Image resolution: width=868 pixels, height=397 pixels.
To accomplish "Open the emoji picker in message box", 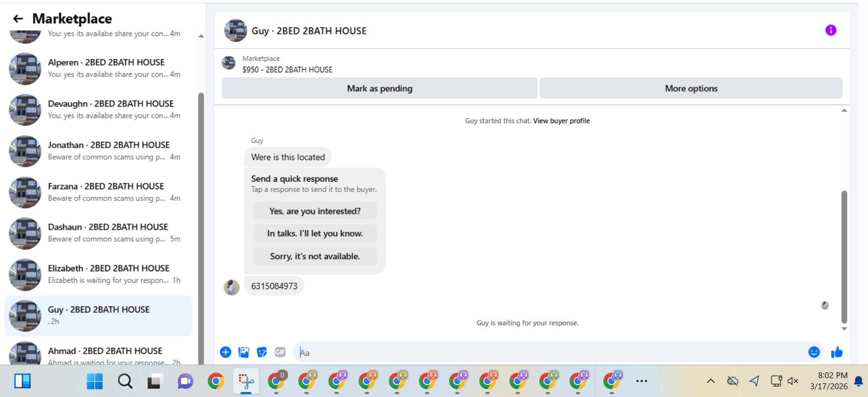I will (814, 352).
